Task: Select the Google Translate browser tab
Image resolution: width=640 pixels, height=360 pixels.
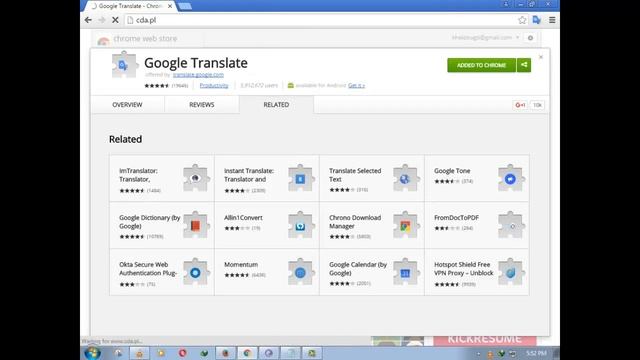Action: tap(130, 6)
